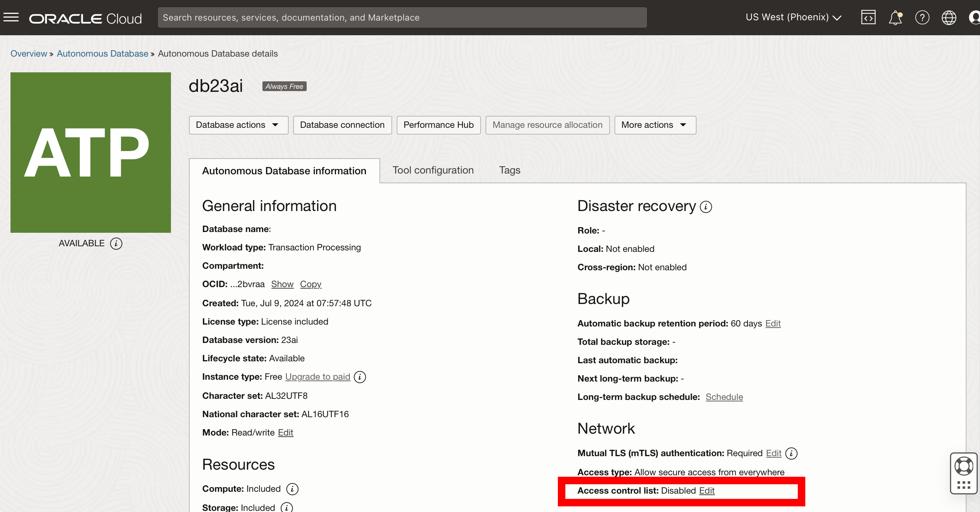The height and width of the screenshot is (512, 980).
Task: Open the support lifebuoy widget
Action: click(x=964, y=466)
